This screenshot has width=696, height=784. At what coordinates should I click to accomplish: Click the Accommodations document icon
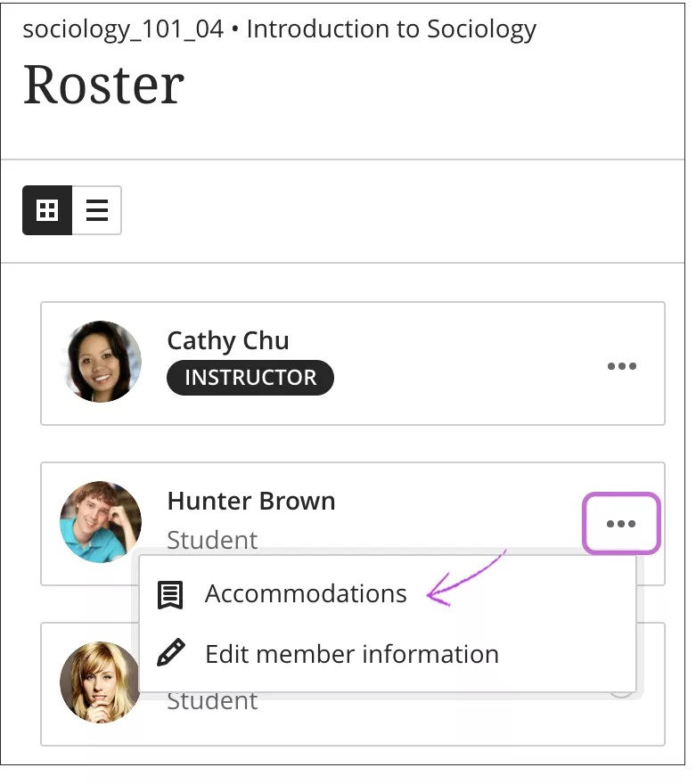click(x=169, y=593)
